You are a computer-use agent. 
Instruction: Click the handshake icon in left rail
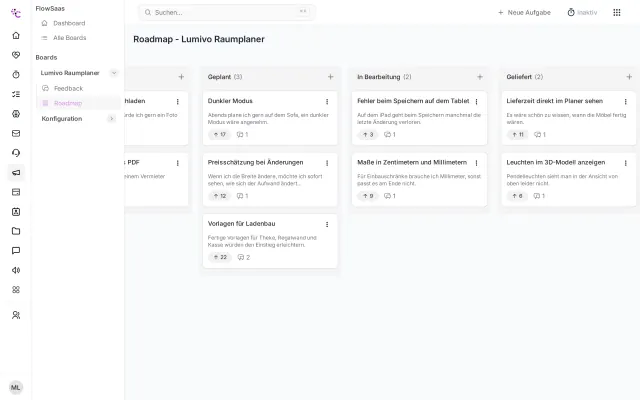click(x=16, y=55)
